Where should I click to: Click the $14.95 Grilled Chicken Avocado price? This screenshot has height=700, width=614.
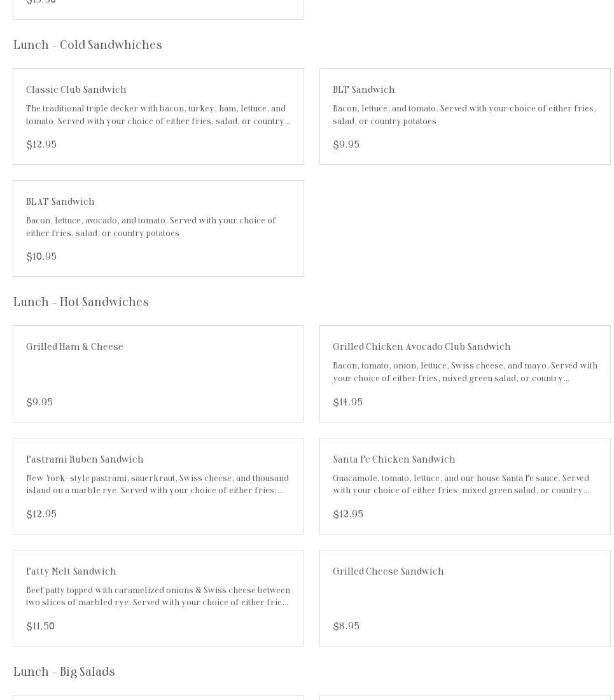click(x=347, y=403)
